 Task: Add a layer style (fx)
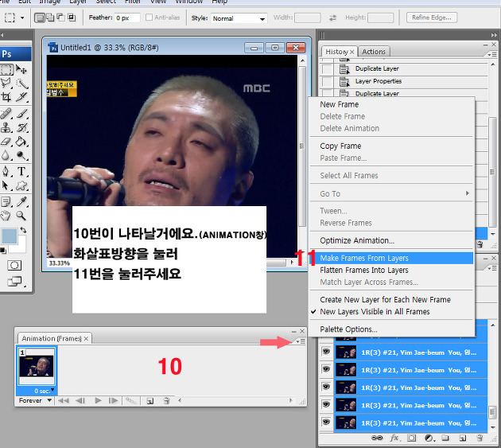point(394,438)
